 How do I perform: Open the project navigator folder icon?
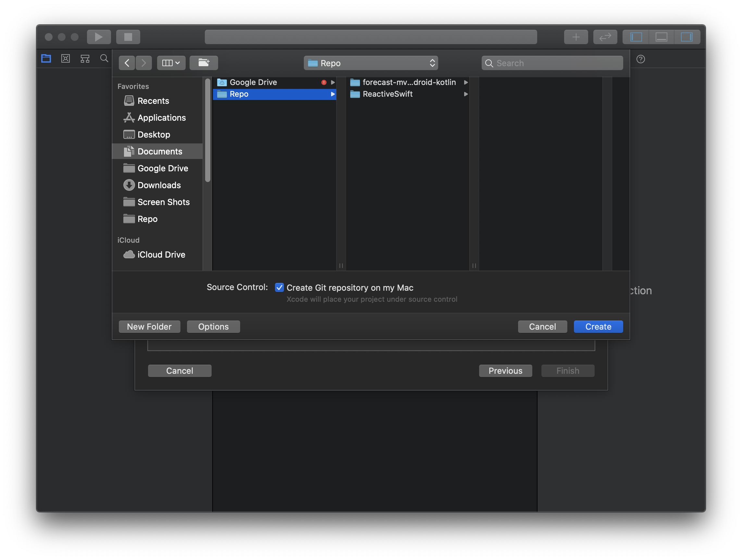pyautogui.click(x=46, y=59)
